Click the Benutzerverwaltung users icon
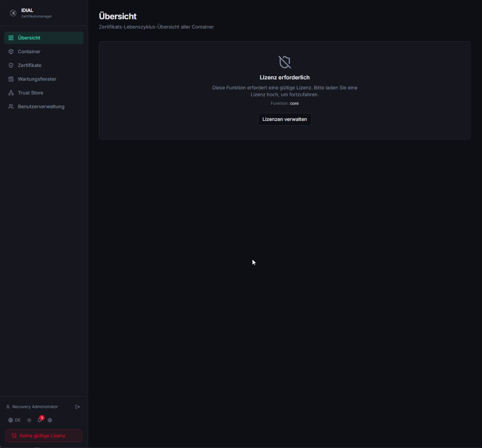The height and width of the screenshot is (448, 482). [11, 107]
